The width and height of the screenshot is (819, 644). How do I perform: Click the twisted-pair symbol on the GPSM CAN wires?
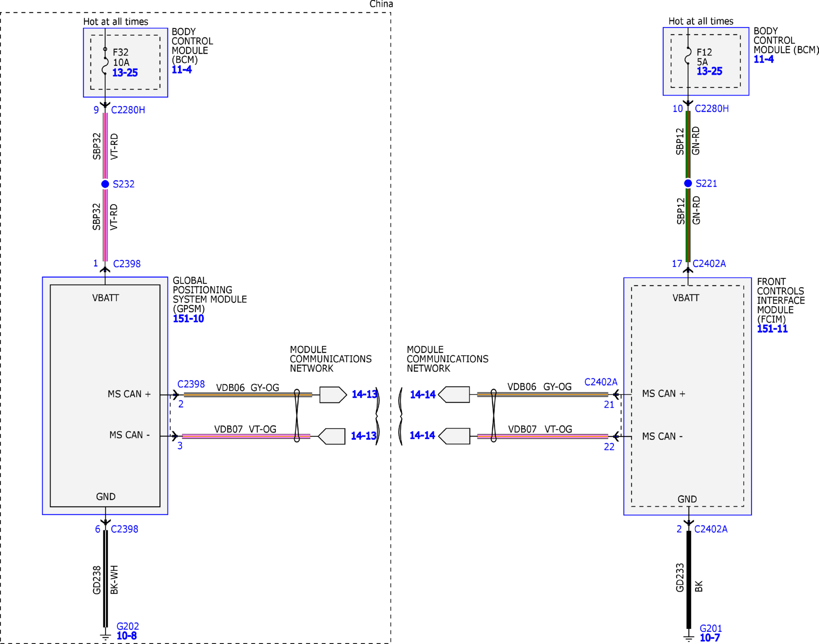pyautogui.click(x=297, y=415)
